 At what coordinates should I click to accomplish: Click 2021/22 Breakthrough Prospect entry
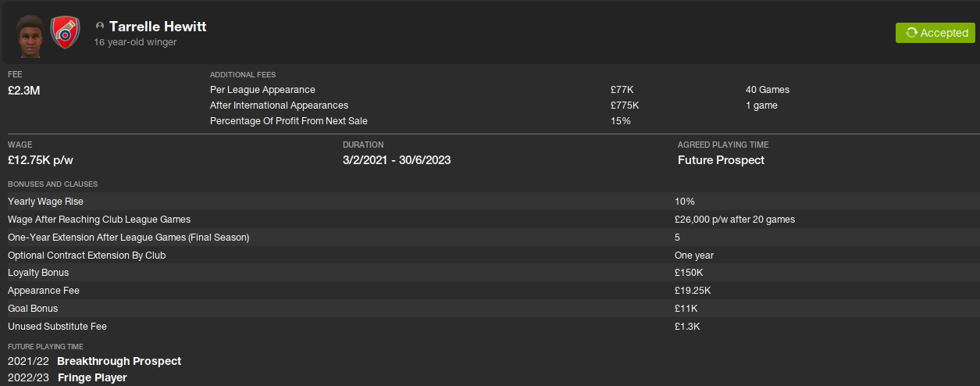(x=94, y=362)
